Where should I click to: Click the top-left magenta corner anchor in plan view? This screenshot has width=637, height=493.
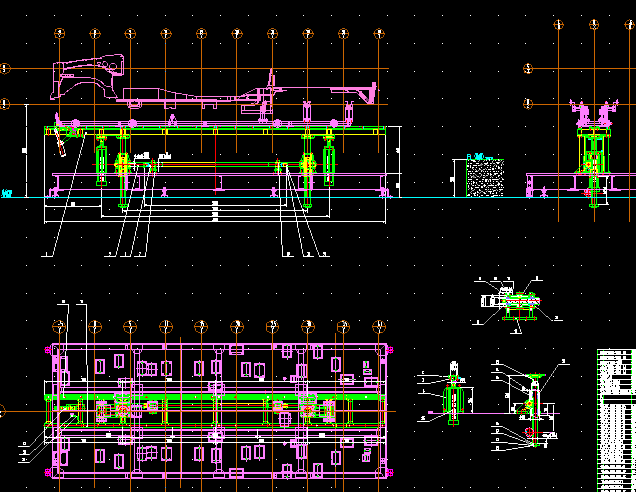tap(48, 349)
